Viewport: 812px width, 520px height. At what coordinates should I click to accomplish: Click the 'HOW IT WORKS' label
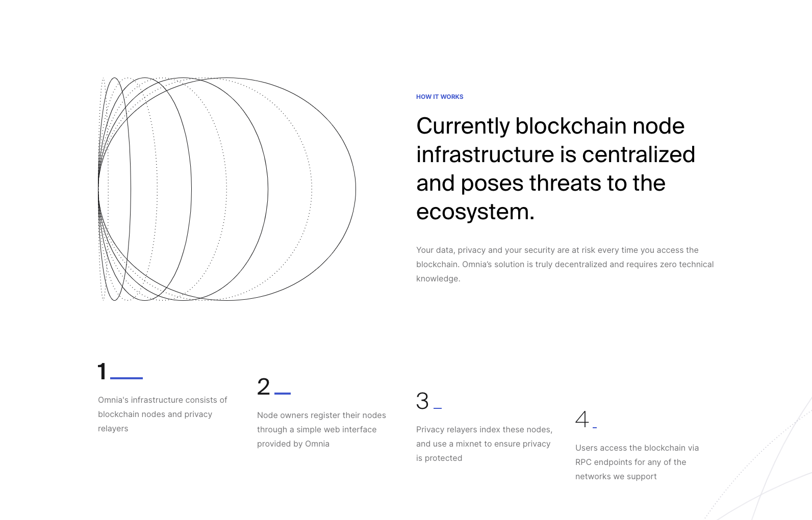pos(440,97)
